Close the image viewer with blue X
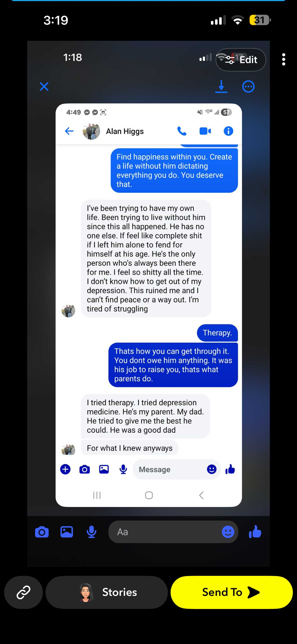This screenshot has height=644, width=297. [x=44, y=87]
